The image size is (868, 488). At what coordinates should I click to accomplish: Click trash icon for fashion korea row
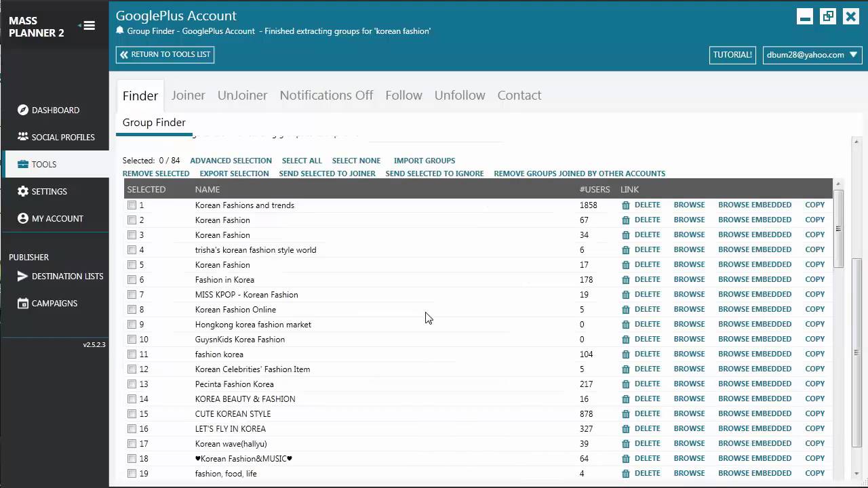pyautogui.click(x=626, y=354)
